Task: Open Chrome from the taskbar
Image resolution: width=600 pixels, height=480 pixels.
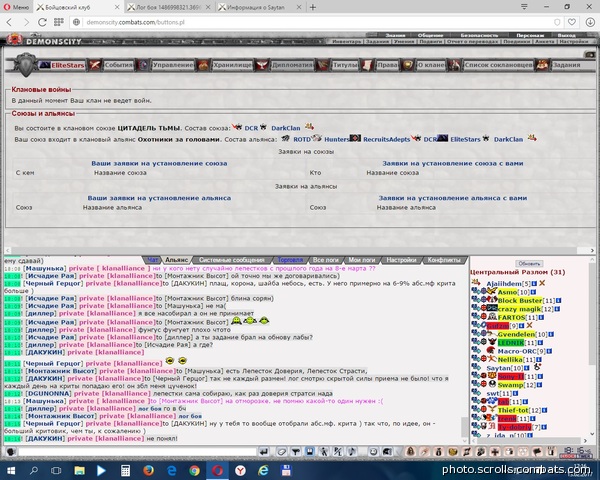Action: pyautogui.click(x=194, y=470)
